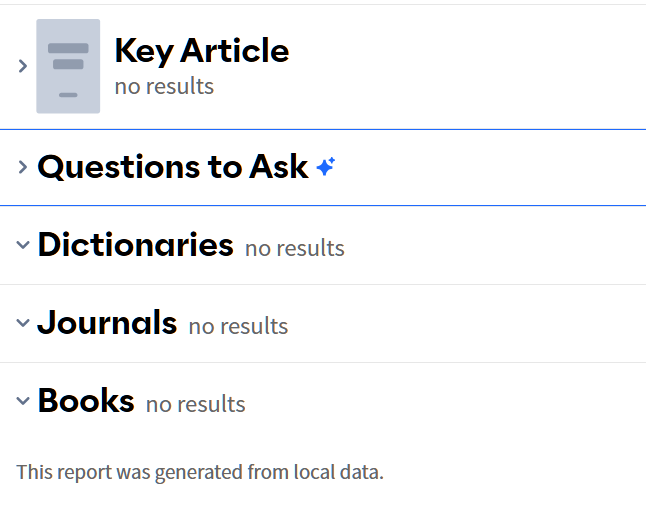Collapse the Books section chevron
646x515 pixels.
click(x=23, y=401)
